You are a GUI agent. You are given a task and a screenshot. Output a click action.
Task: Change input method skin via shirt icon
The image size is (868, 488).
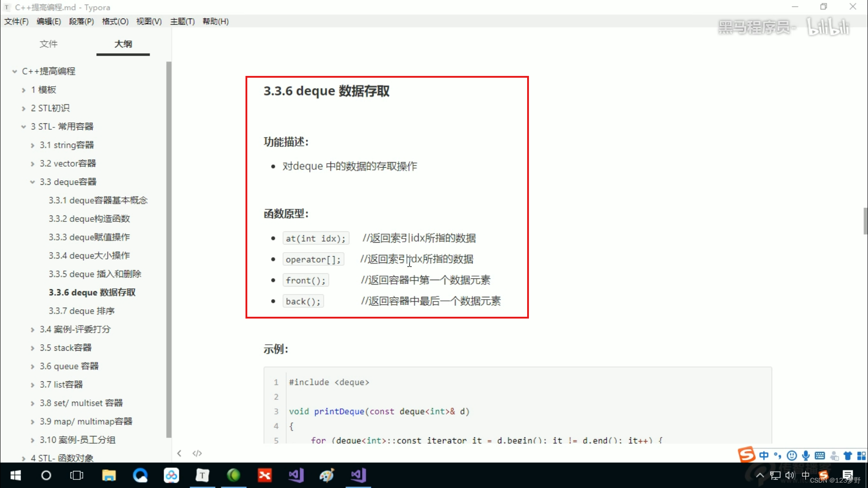[849, 456]
